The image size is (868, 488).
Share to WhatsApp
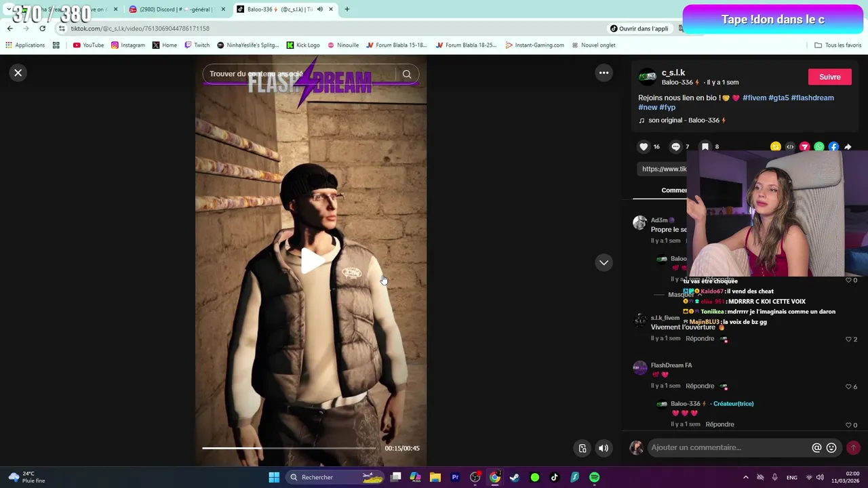click(819, 146)
